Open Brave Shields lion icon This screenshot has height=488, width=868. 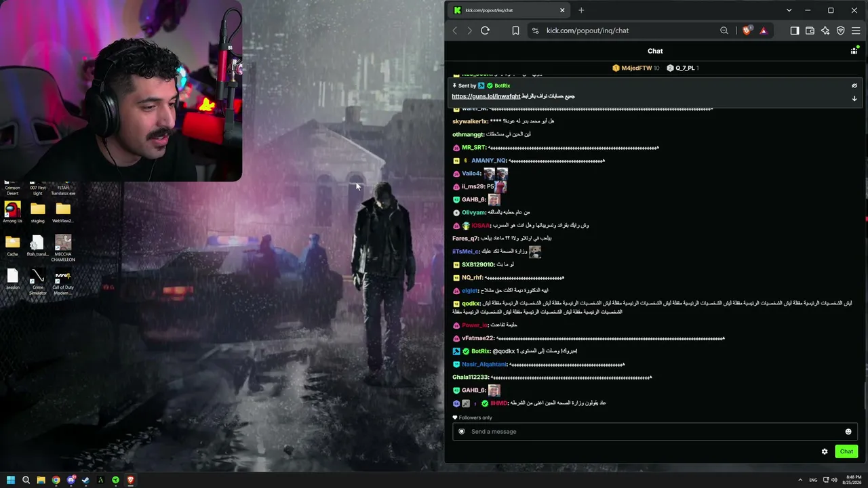tap(747, 30)
